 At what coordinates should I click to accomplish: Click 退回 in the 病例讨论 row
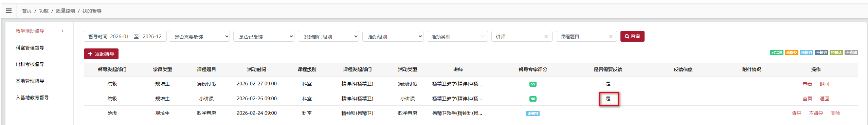pos(824,84)
